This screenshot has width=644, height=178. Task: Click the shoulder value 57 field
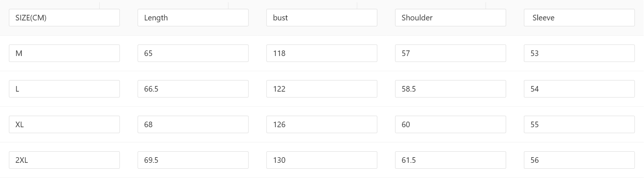coord(450,53)
